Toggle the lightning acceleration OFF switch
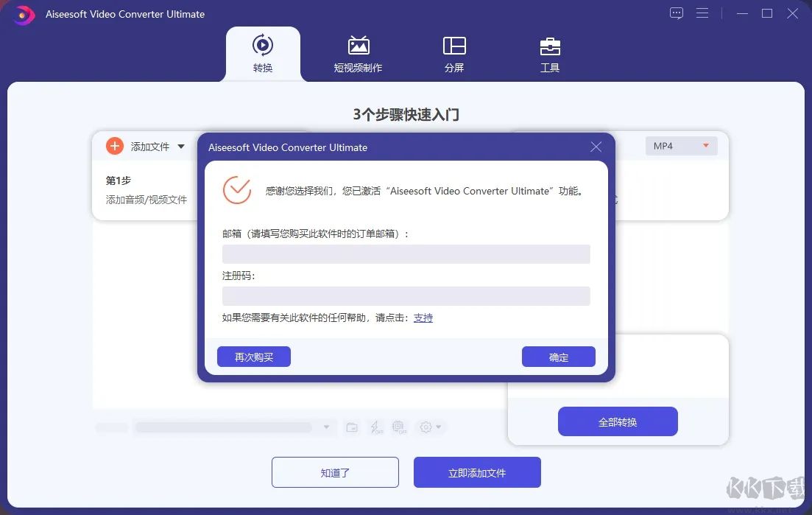Screen dimensions: 812x515 point(376,427)
